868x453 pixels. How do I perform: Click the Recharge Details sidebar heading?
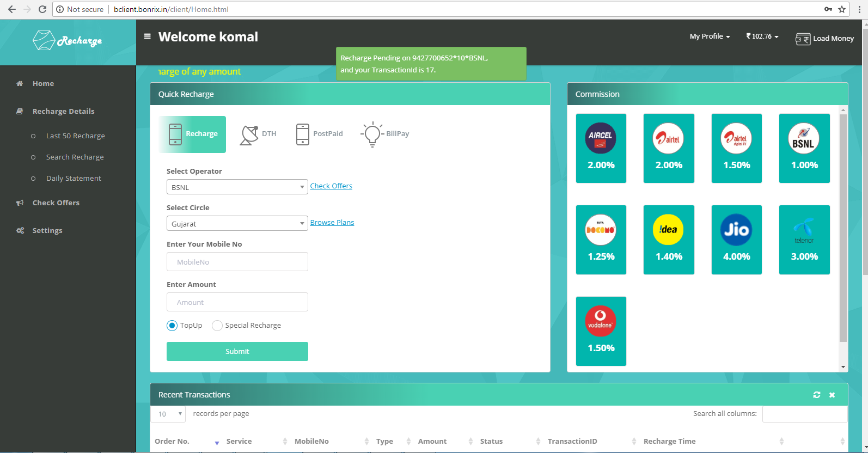click(x=63, y=112)
